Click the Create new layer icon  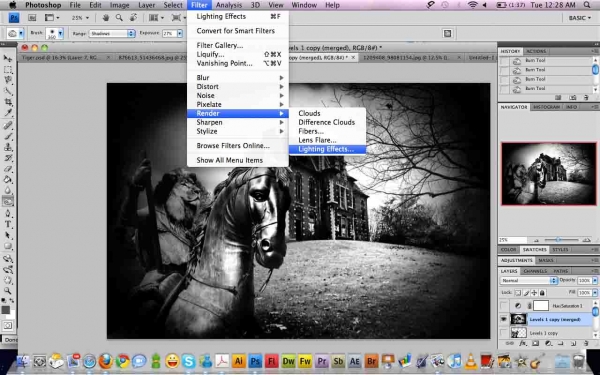point(573,344)
